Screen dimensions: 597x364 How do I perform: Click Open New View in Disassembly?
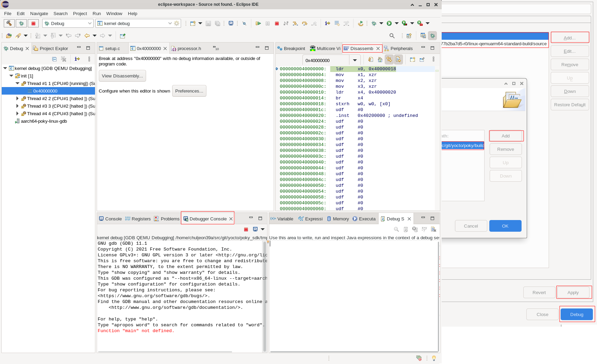tap(413, 60)
